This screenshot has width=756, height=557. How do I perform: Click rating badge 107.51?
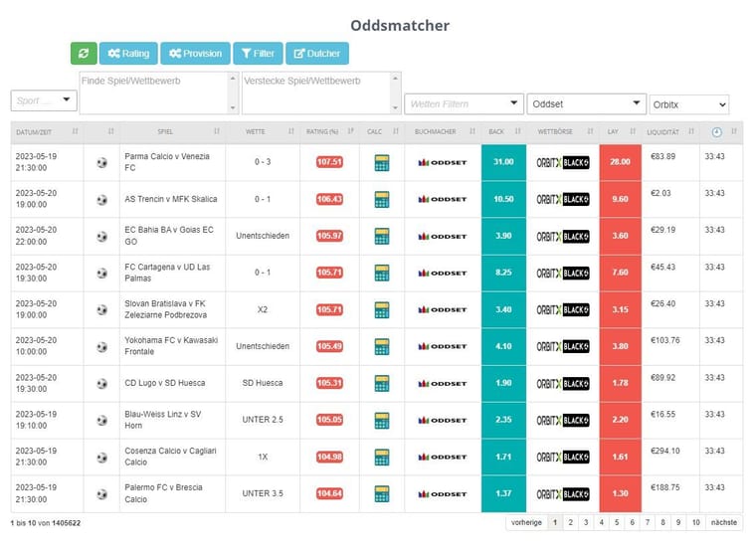[330, 162]
